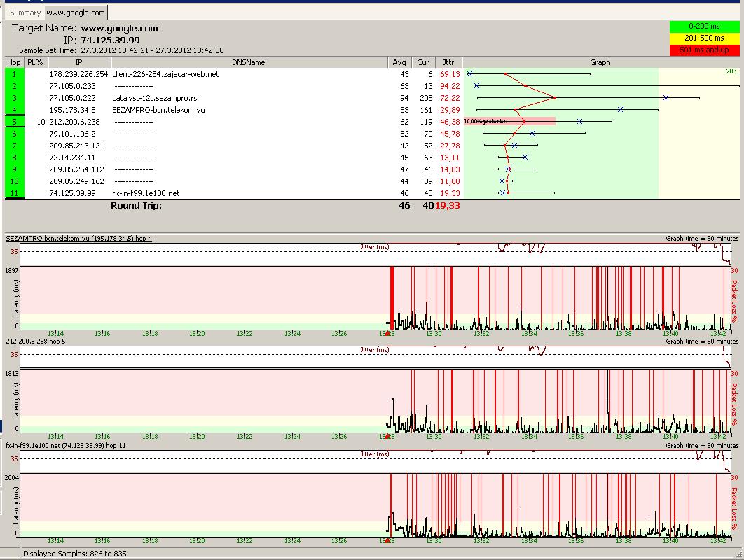Click the Jttr column header
Screen dimensions: 744x560
(448, 62)
